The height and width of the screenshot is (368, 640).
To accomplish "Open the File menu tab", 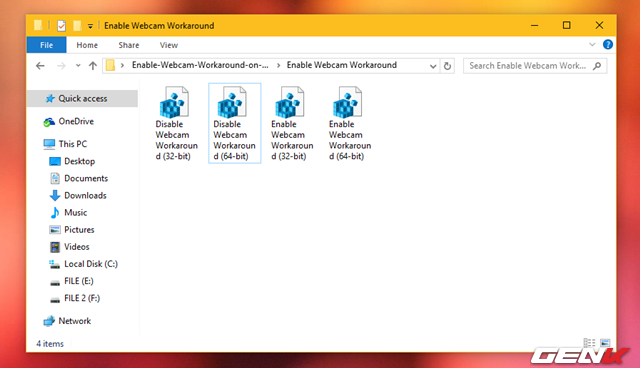I will click(47, 45).
